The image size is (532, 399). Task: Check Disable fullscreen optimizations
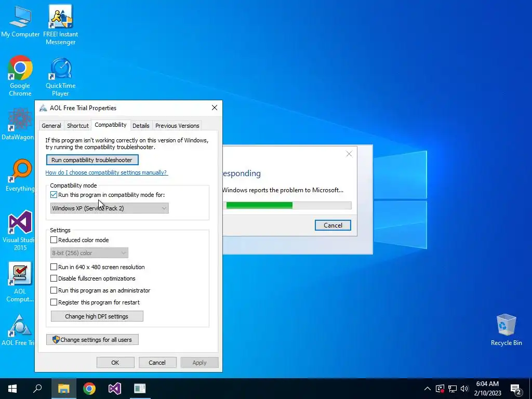point(54,278)
